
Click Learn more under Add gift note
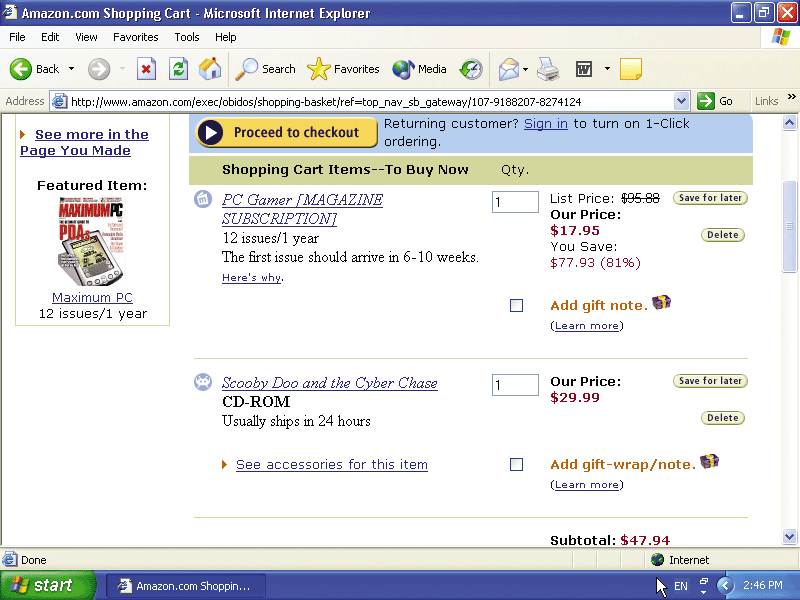587,326
